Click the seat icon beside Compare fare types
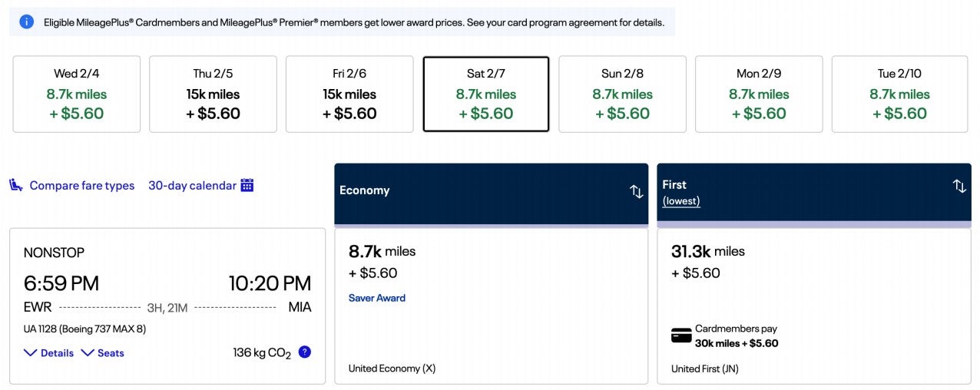This screenshot has width=980, height=390. (16, 185)
